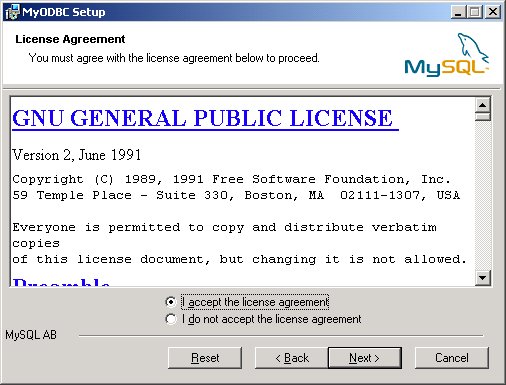Click the MySQL dolphin logo
Image resolution: width=506 pixels, height=385 pixels.
tap(446, 54)
